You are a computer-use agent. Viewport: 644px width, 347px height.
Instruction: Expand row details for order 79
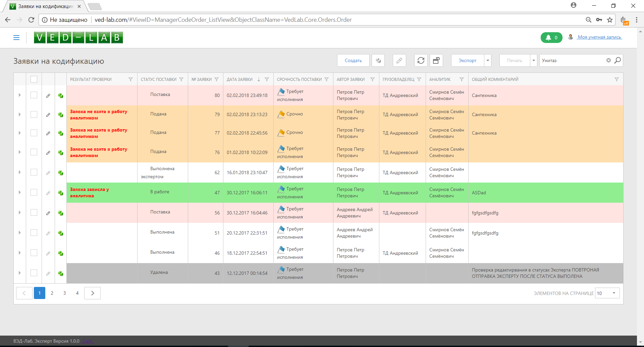[20, 114]
